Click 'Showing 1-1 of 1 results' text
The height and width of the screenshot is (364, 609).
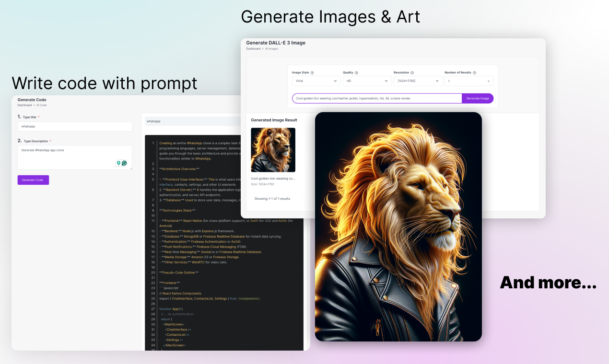(272, 198)
